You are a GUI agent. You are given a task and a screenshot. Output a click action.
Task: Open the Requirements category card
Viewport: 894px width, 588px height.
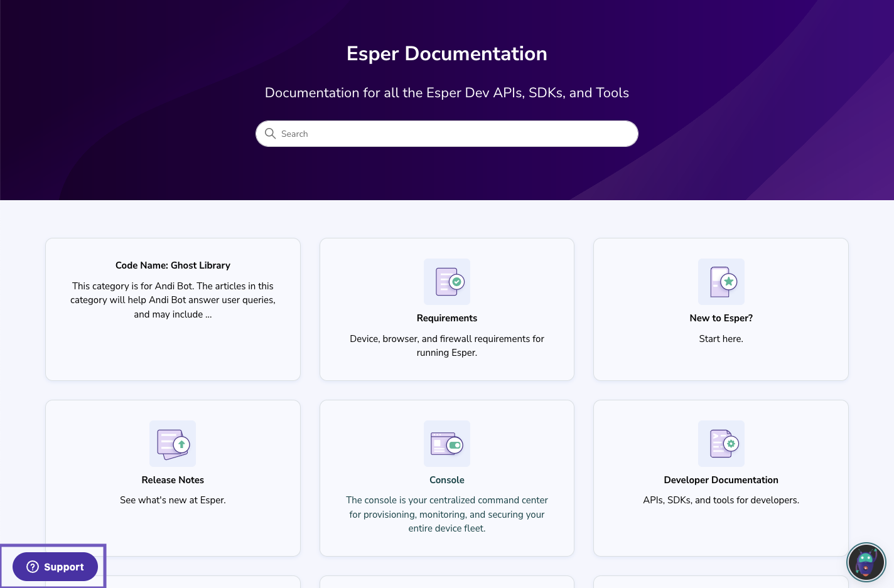(446, 309)
